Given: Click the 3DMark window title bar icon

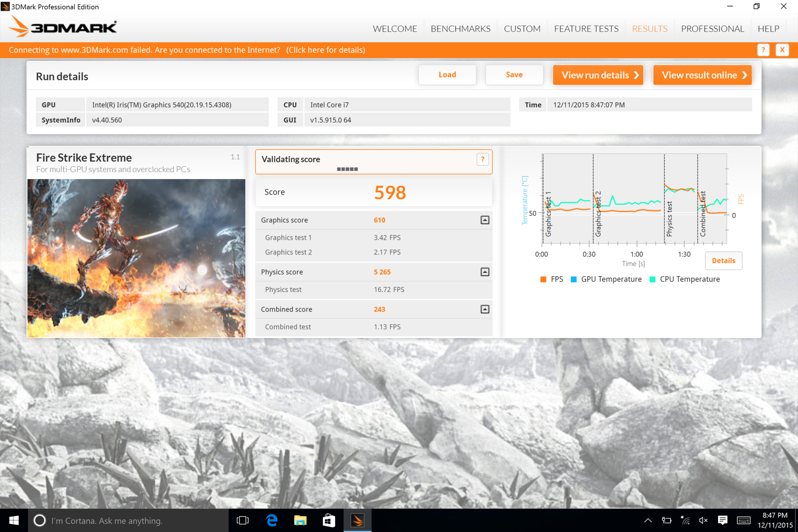Looking at the screenshot, I should click(5, 6).
